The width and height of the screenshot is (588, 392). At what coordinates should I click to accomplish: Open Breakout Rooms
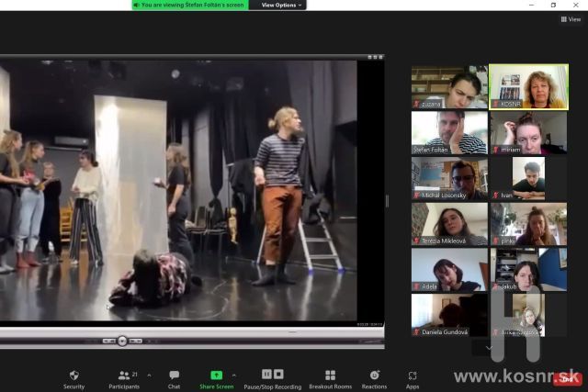(x=330, y=375)
